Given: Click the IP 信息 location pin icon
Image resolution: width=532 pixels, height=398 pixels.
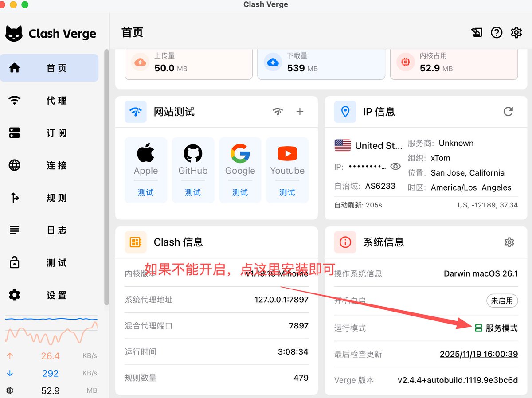Looking at the screenshot, I should (x=345, y=112).
